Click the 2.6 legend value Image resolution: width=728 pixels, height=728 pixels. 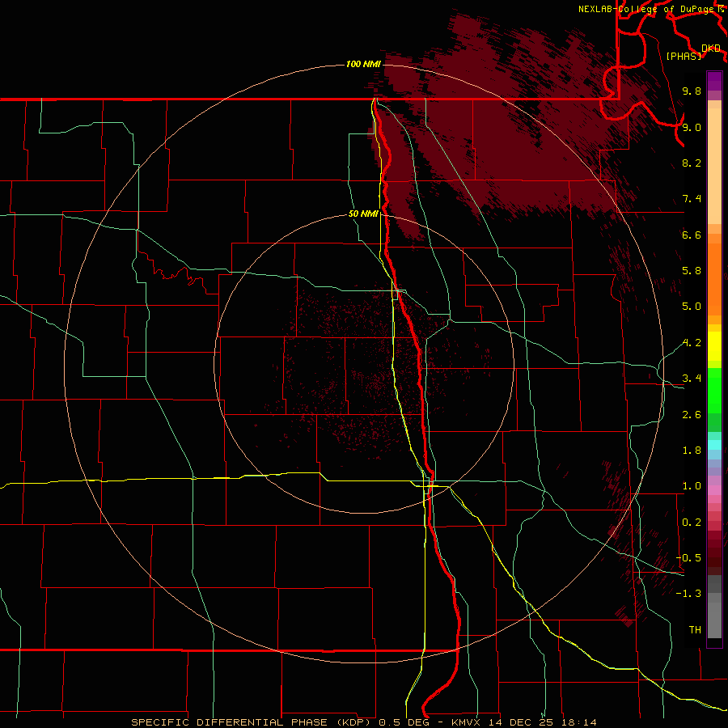tap(692, 415)
